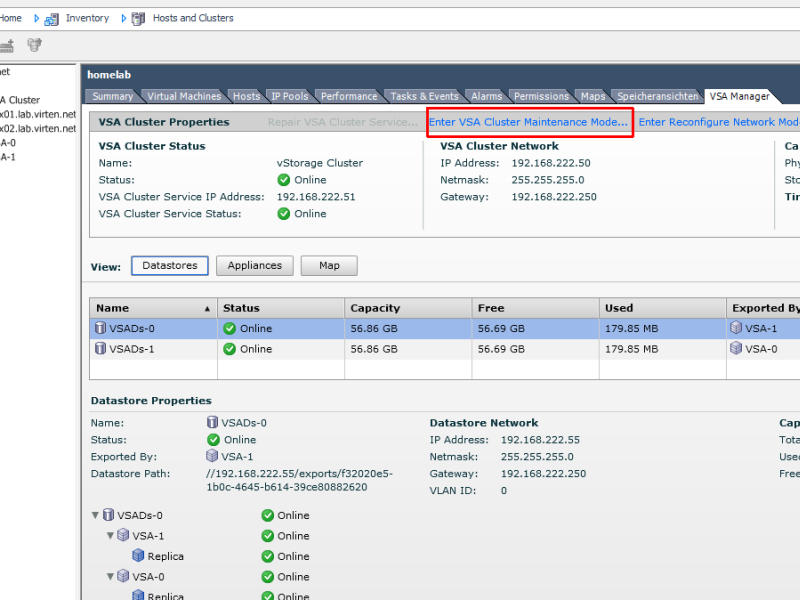Click cluster service IP 192.168.222.51
This screenshot has height=600, width=800.
tap(316, 197)
